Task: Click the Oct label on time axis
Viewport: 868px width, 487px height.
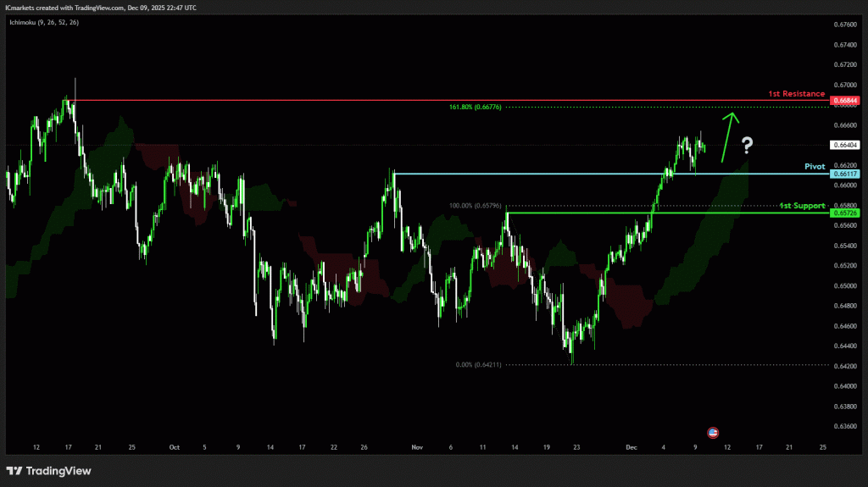Action: (x=174, y=445)
